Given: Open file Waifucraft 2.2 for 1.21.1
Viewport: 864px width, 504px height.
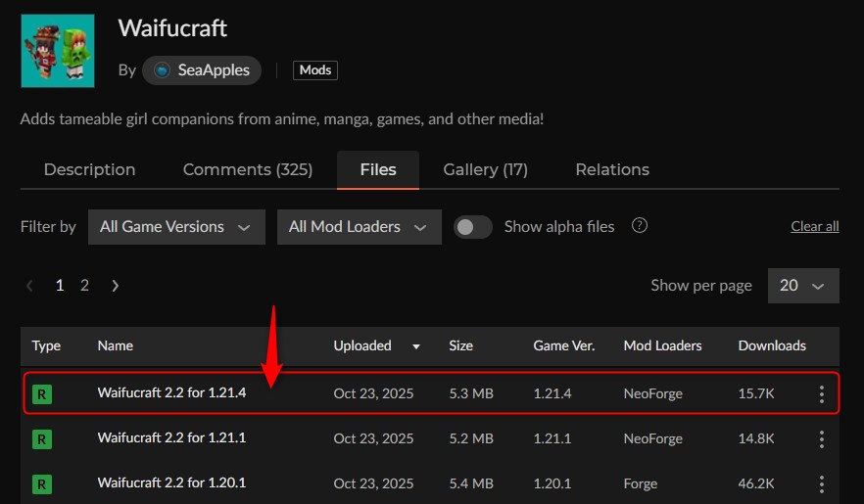Looking at the screenshot, I should click(172, 438).
